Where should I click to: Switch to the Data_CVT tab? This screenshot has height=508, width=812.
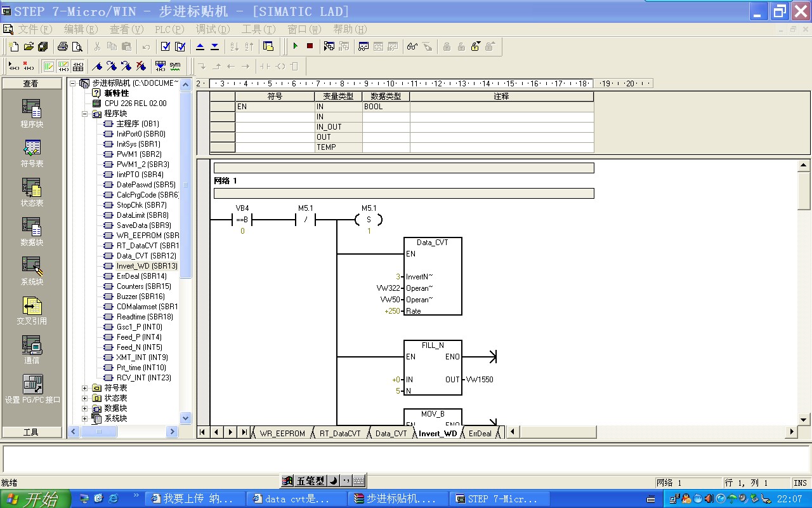point(391,434)
